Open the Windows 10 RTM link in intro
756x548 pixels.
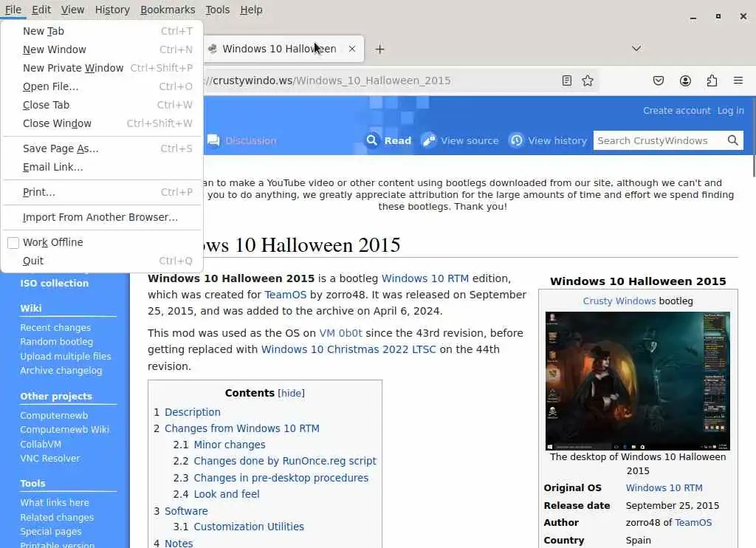click(x=425, y=278)
